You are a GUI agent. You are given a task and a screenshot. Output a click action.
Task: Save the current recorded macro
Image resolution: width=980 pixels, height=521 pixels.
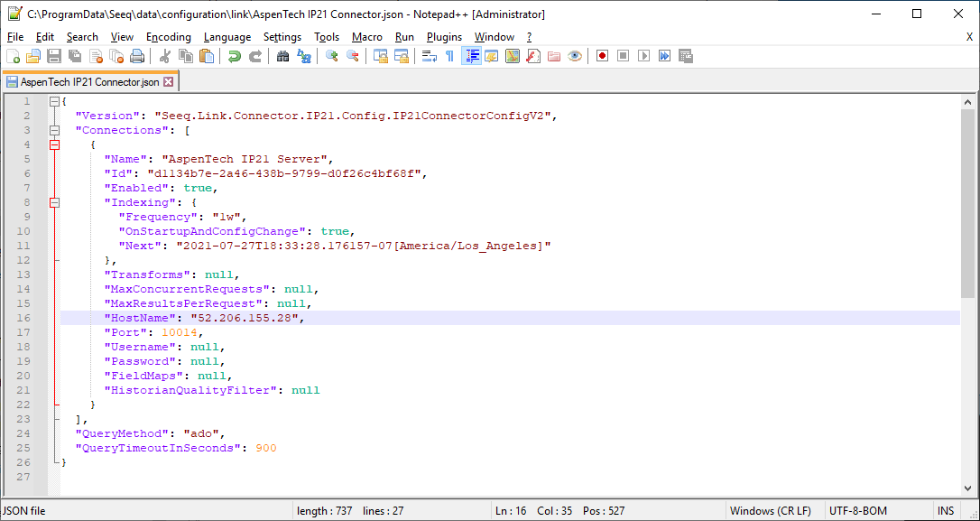[686, 56]
